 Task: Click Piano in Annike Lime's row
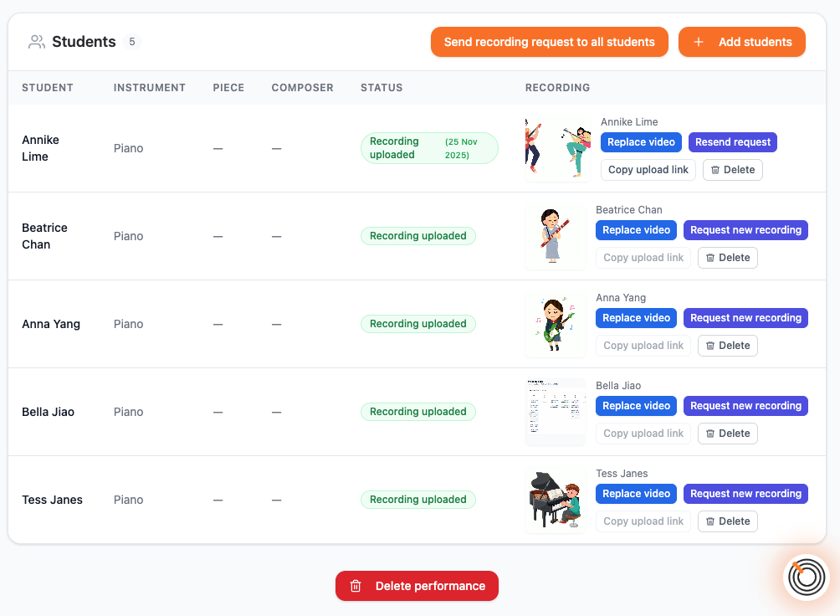point(129,148)
